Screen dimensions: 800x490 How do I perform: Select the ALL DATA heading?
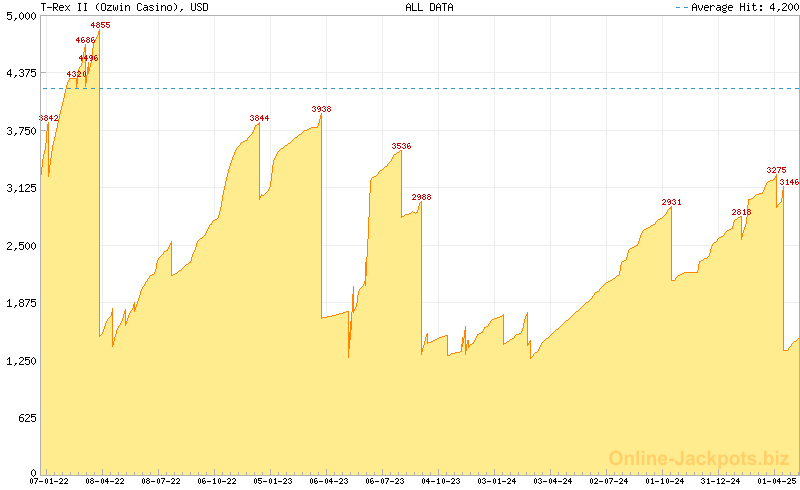point(429,7)
